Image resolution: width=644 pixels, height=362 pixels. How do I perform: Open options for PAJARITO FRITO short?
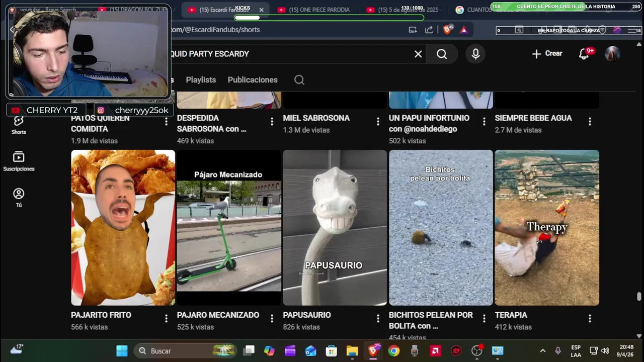166,318
